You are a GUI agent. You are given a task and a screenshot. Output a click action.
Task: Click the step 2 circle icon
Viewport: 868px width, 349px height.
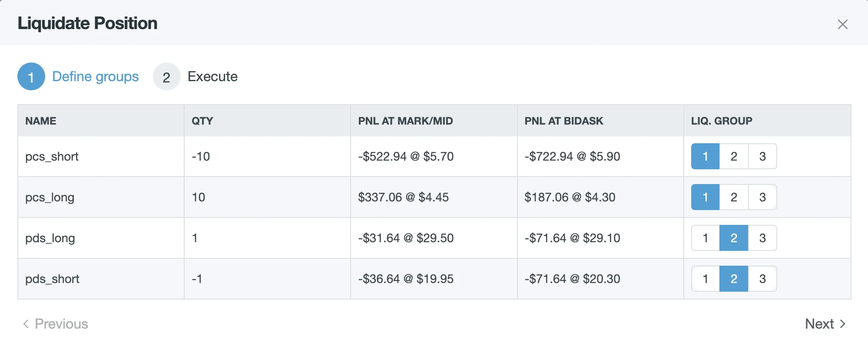coord(166,76)
